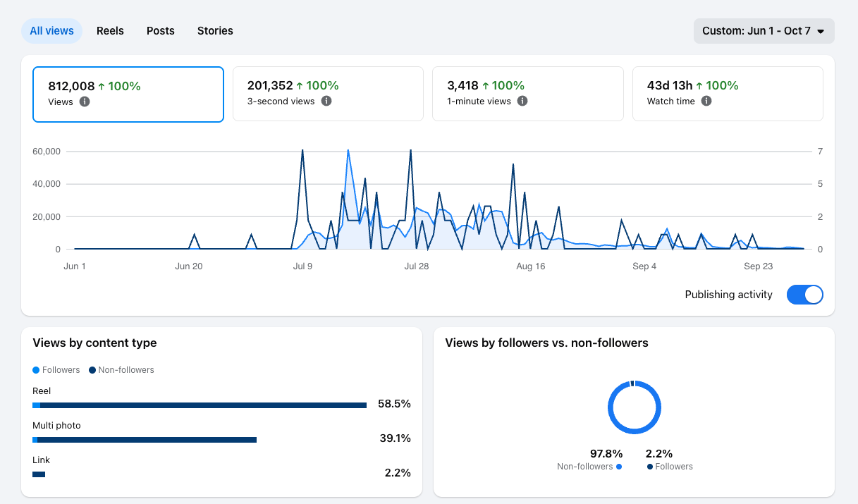The image size is (858, 504).
Task: Click the Sep 4 axis label
Action: click(644, 266)
